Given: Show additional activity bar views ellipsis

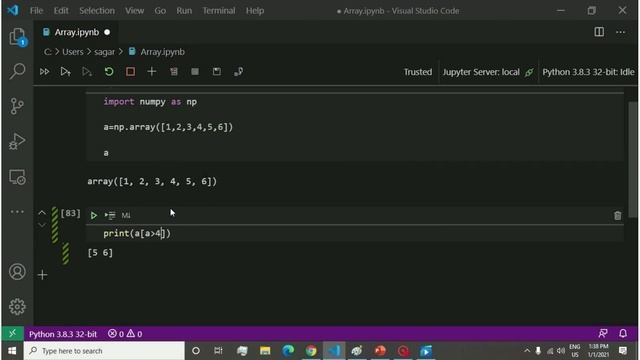Looking at the screenshot, I should (17, 211).
